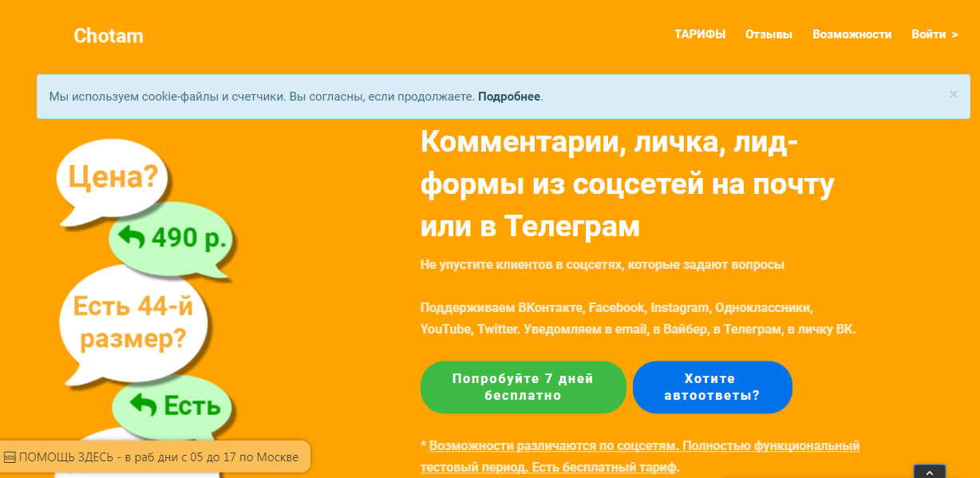This screenshot has height=478, width=980.
Task: Click the reply arrow in the green Есть bubble
Action: pos(143,405)
